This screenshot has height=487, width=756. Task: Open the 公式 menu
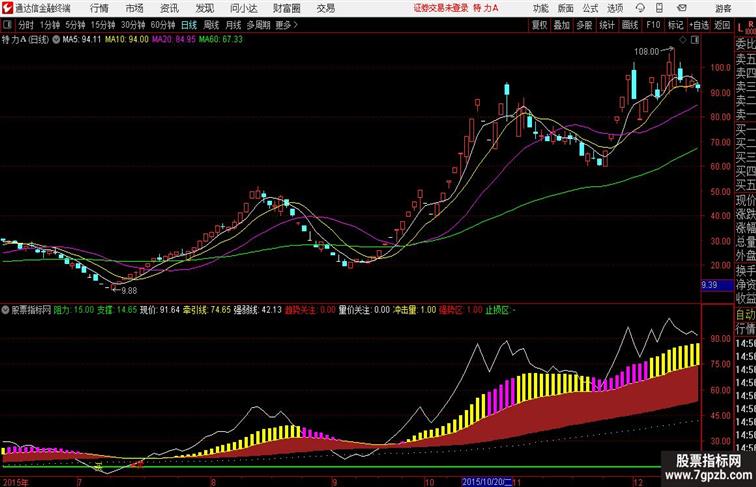pyautogui.click(x=590, y=8)
